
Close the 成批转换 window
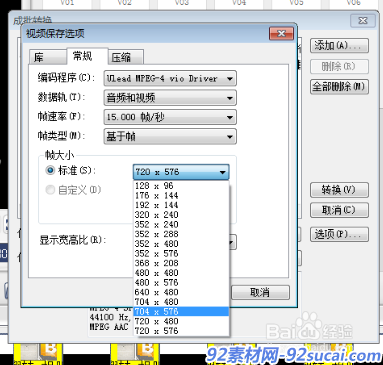(x=363, y=21)
